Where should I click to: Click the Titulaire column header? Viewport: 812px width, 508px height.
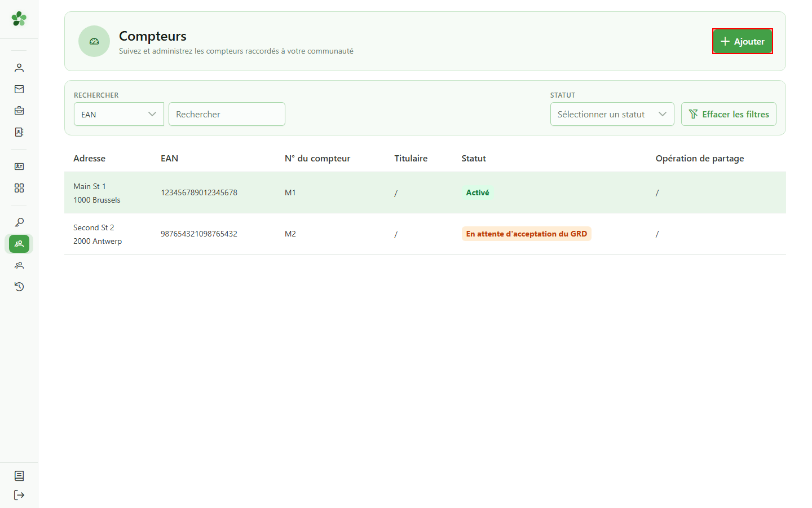click(x=411, y=159)
